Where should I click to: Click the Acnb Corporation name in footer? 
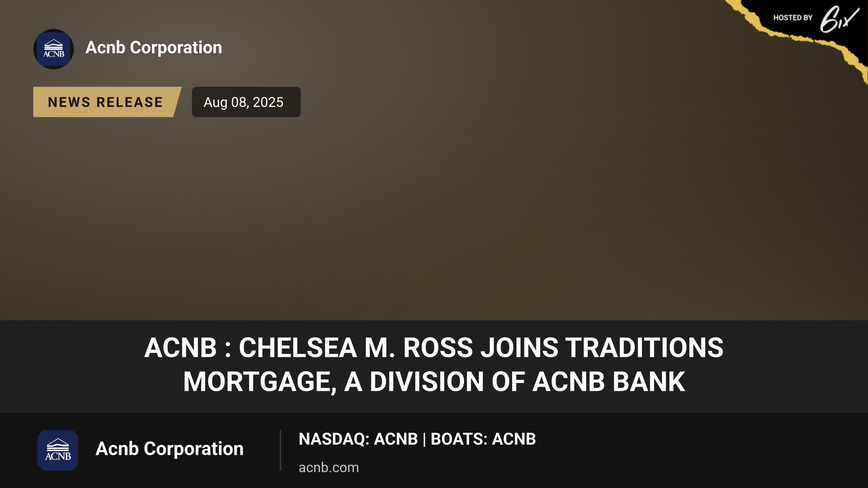click(170, 449)
